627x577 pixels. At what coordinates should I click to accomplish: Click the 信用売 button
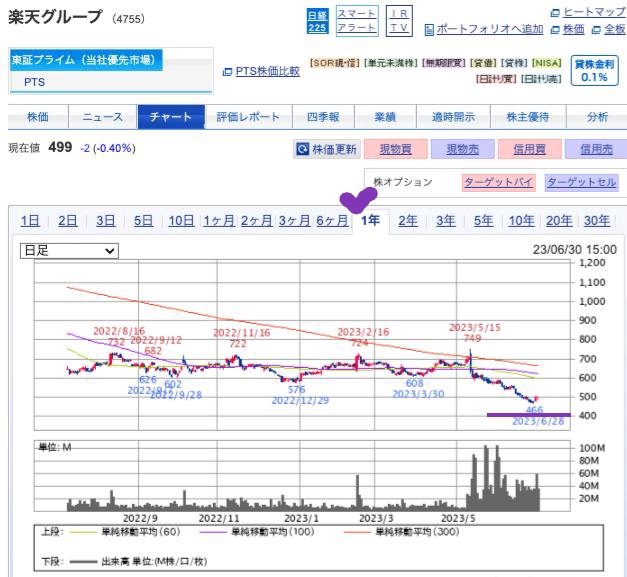click(596, 149)
